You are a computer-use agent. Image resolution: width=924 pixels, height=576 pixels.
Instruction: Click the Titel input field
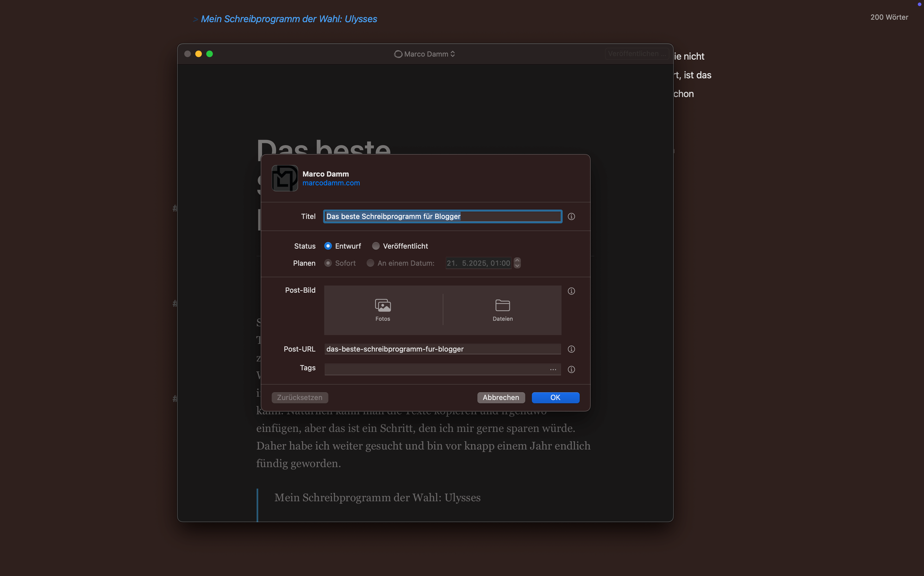442,216
